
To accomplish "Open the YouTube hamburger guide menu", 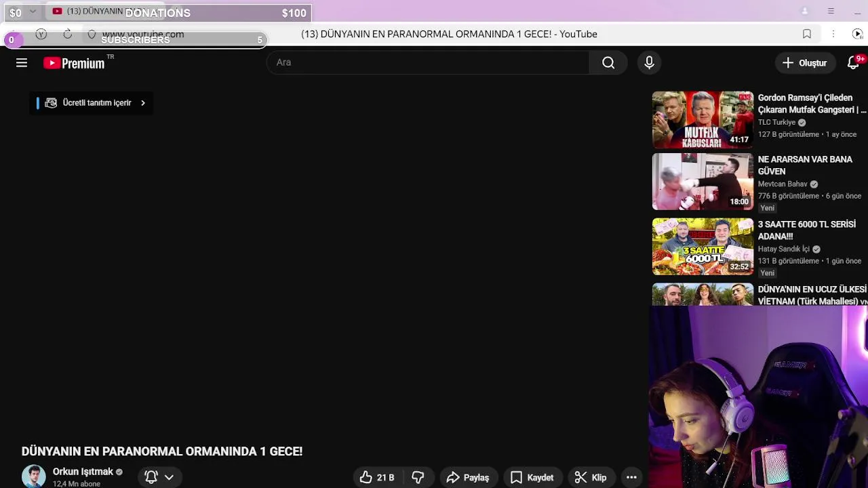I will coord(22,63).
